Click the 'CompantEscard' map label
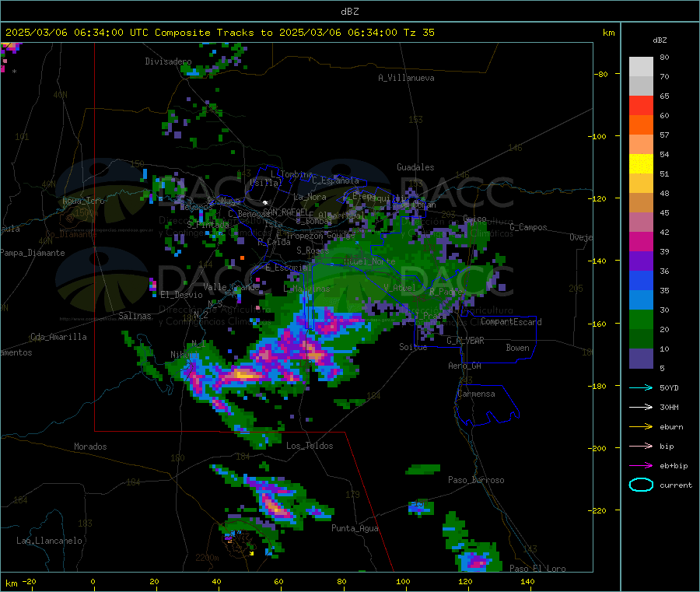Screen dimensions: 700x592 click(x=511, y=322)
